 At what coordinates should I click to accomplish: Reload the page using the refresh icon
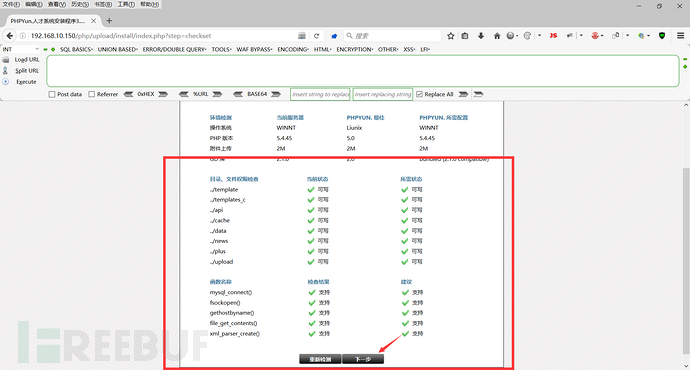[x=316, y=36]
